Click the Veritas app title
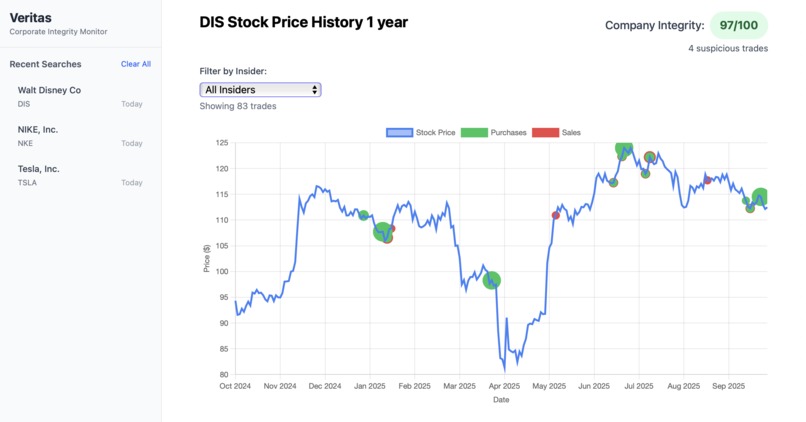Image resolution: width=806 pixels, height=422 pixels. click(30, 17)
